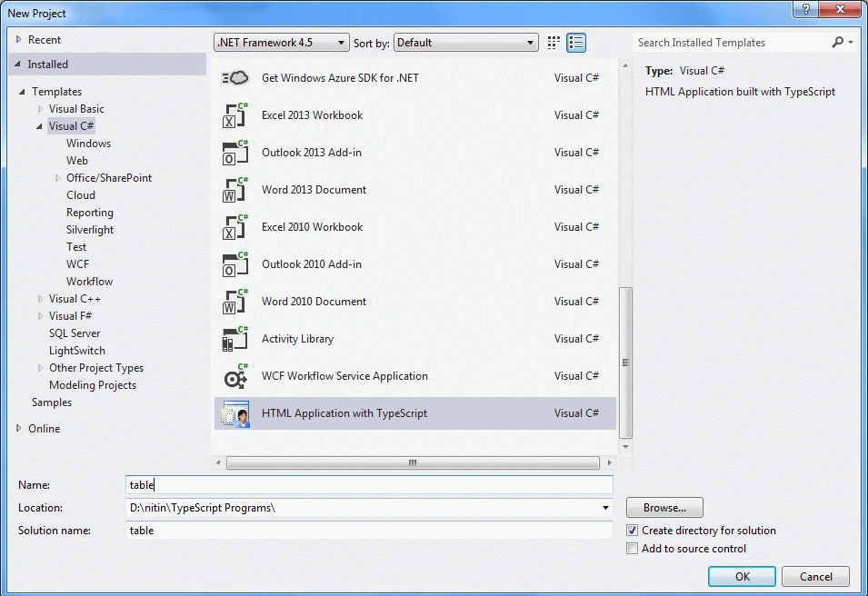Switch to small icons view
868x596 pixels.
[x=554, y=43]
